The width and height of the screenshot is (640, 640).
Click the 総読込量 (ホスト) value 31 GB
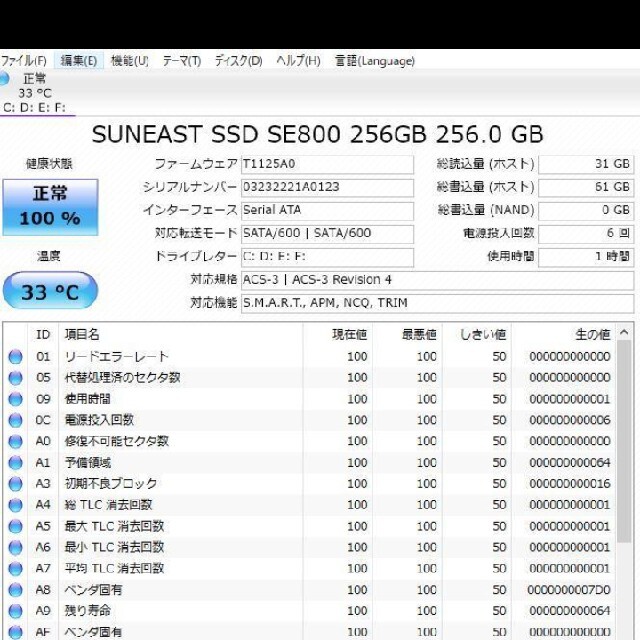(x=586, y=164)
